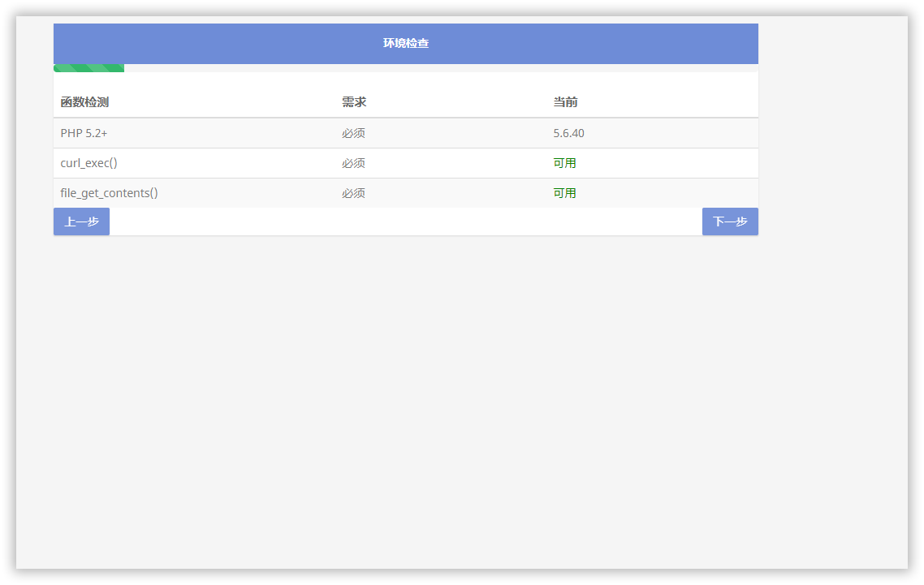
Task: Click the 下一步 button
Action: (x=730, y=222)
